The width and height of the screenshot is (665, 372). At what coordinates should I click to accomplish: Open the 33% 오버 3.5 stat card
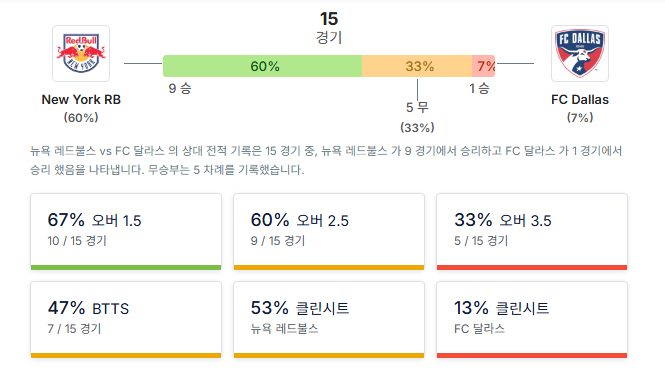[x=532, y=232]
